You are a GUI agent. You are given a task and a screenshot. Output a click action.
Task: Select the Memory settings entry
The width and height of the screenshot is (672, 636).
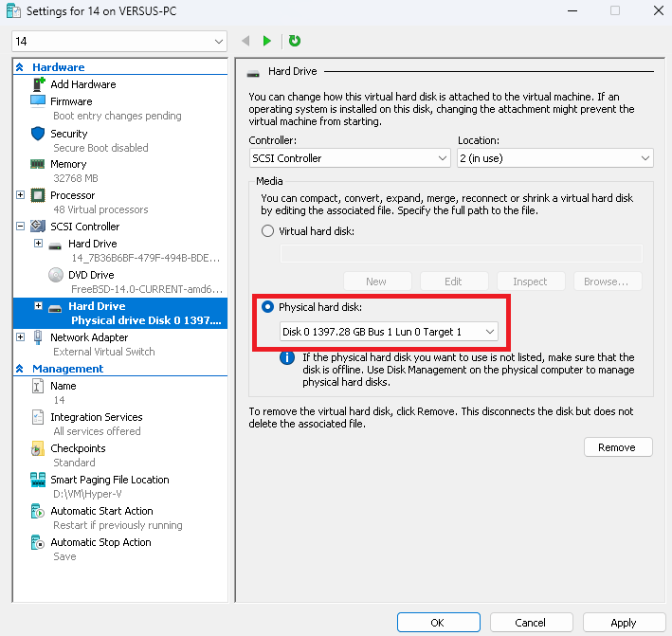pyautogui.click(x=68, y=164)
